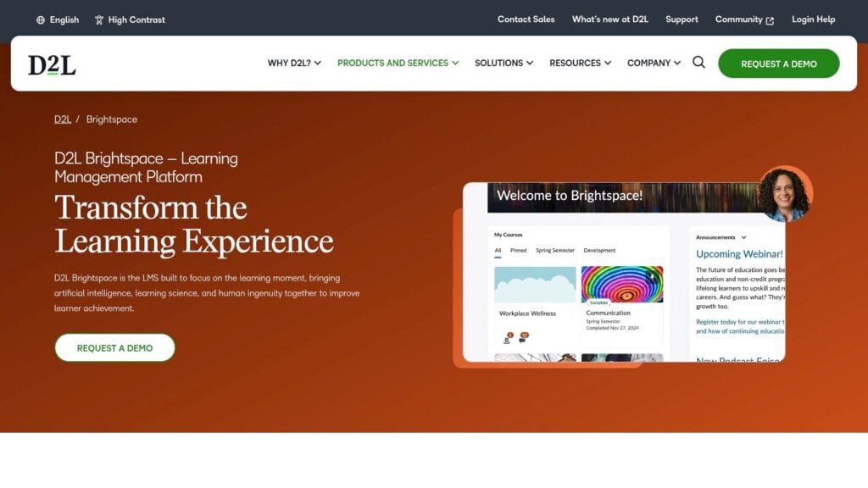The image size is (868, 488).
Task: Go to Login Help
Action: pyautogui.click(x=813, y=19)
